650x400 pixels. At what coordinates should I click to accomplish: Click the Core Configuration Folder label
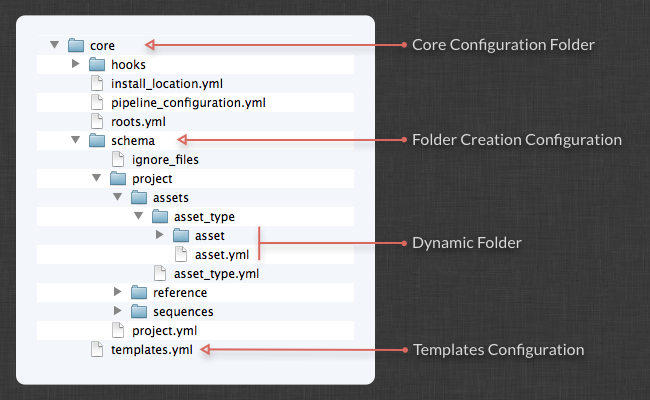click(503, 45)
